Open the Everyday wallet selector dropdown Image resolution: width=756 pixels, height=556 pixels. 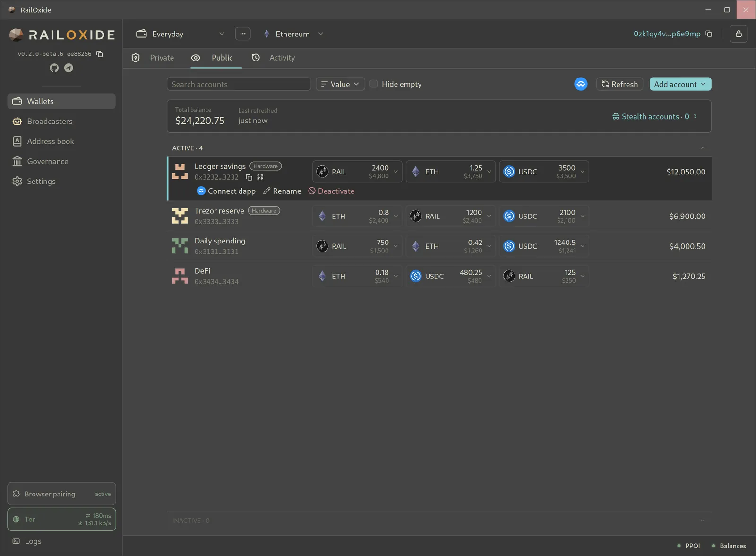pos(180,34)
